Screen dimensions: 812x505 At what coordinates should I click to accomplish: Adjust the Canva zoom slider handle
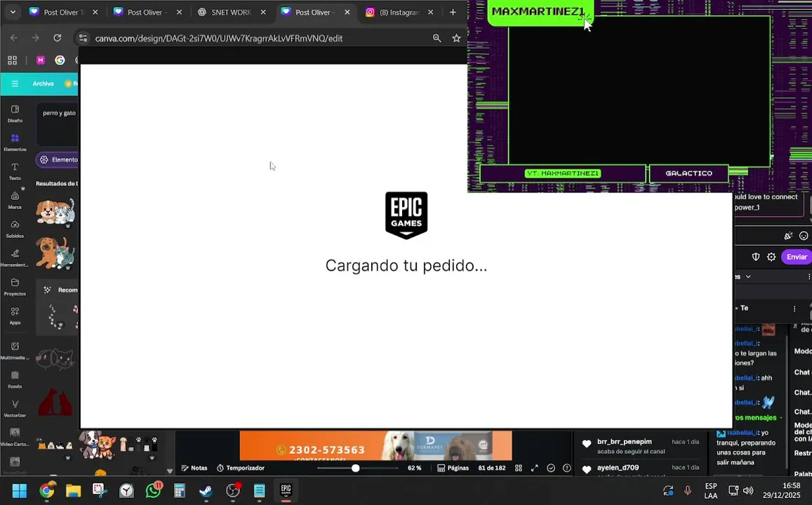coord(355,468)
